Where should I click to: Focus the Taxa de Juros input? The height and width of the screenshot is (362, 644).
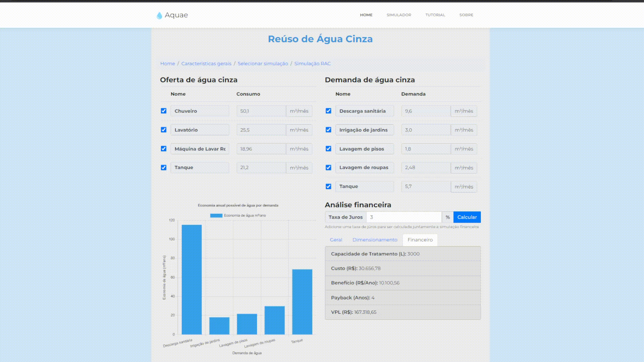pyautogui.click(x=404, y=217)
